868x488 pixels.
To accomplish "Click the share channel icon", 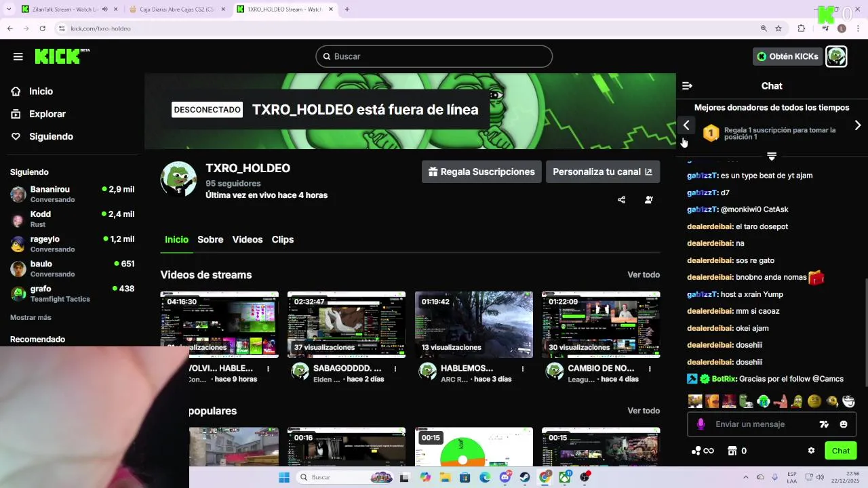I will 622,200.
